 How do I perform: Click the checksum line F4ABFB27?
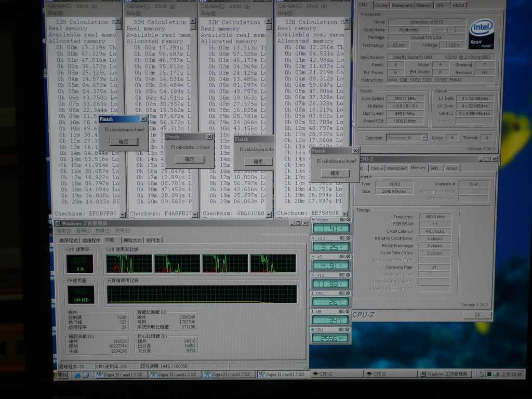[161, 214]
